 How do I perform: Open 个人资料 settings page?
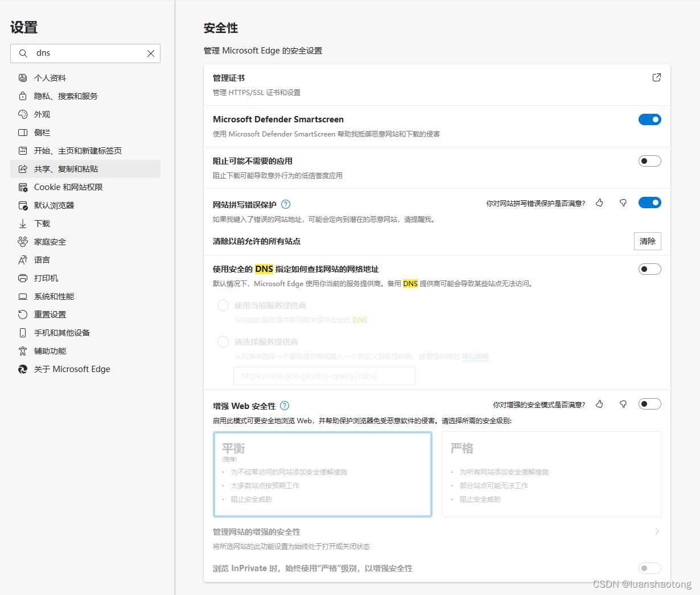pyautogui.click(x=85, y=78)
